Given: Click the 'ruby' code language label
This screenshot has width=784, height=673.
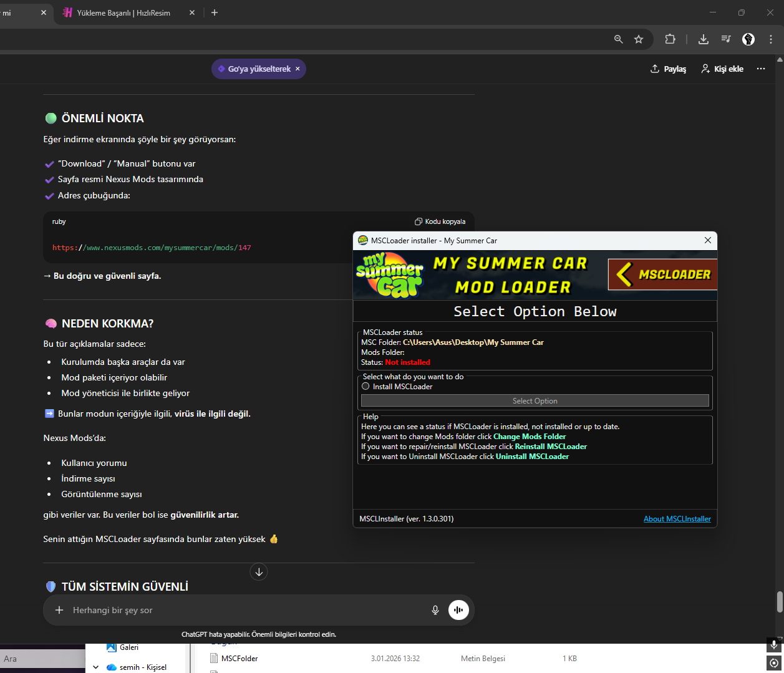Looking at the screenshot, I should [59, 221].
